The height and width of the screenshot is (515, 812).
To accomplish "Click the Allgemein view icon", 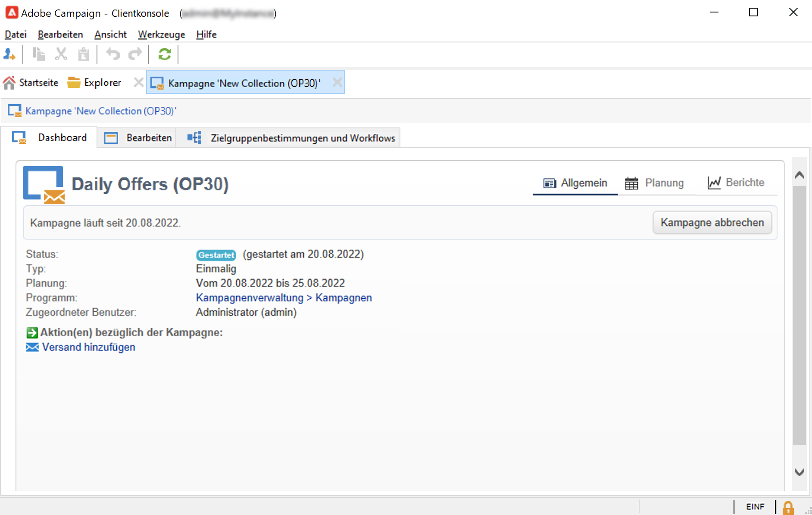I will coord(550,183).
